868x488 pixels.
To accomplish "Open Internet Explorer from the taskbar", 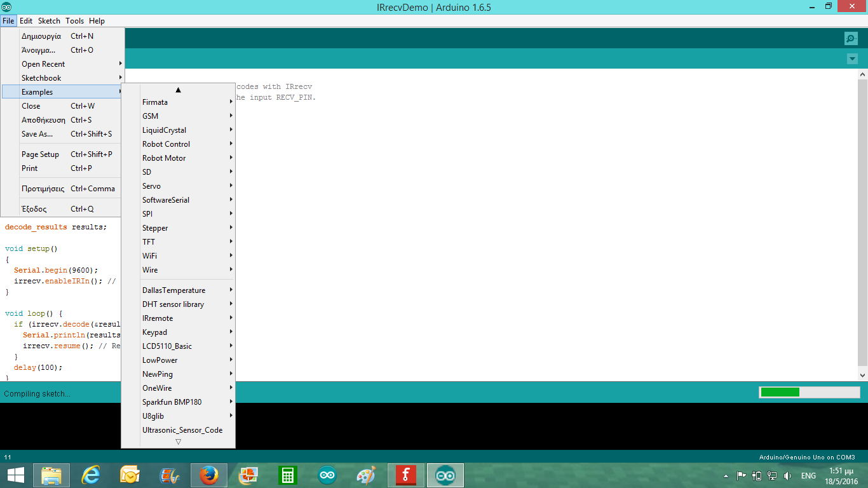I will pos(91,475).
